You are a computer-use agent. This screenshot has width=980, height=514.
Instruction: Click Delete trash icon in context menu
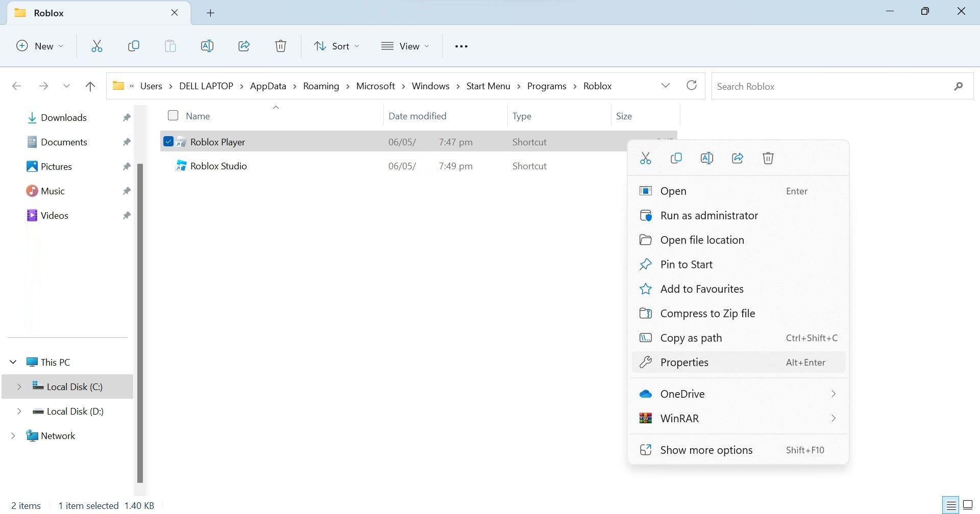coord(768,158)
